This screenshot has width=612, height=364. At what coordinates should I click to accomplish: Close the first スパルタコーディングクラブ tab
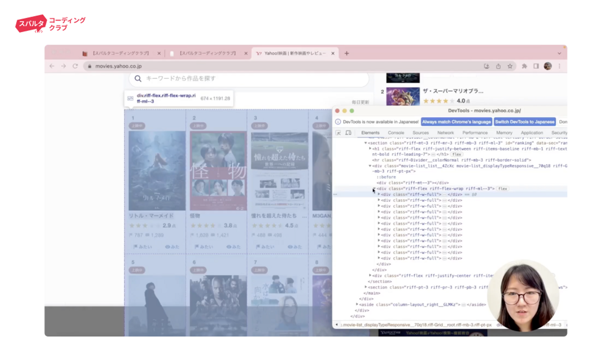point(159,54)
